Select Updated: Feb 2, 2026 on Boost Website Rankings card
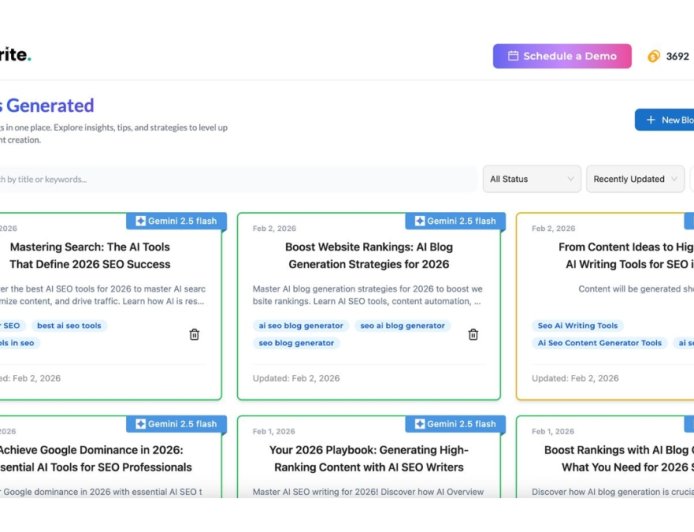Screen dimensions: 694x532 tap(296, 378)
